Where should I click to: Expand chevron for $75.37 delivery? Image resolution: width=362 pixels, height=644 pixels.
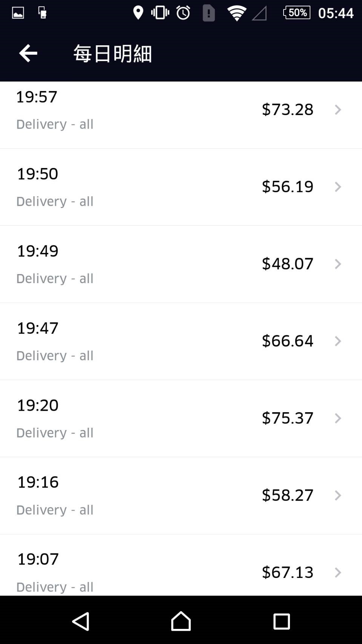(x=338, y=418)
